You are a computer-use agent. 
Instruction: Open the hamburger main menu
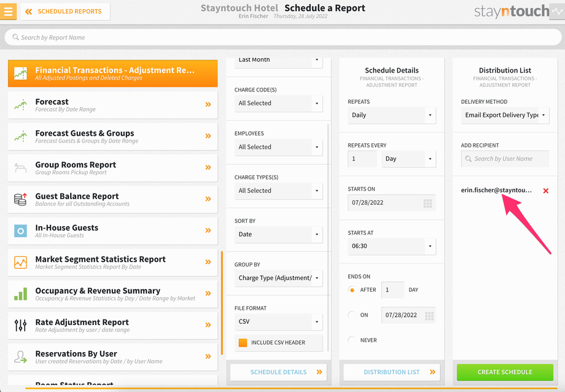point(8,11)
